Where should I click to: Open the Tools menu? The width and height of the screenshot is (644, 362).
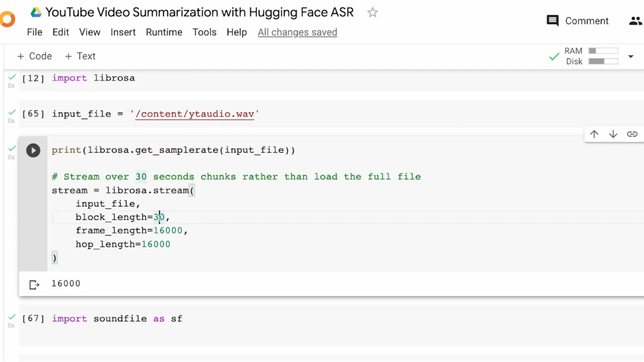point(204,32)
